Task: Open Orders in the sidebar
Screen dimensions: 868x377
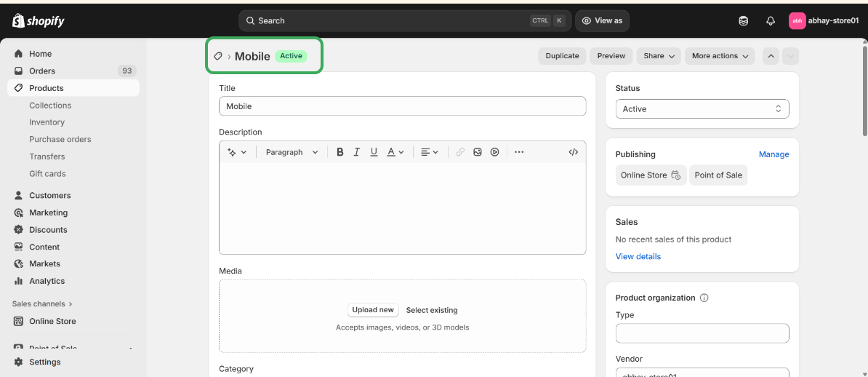Action: (x=42, y=71)
